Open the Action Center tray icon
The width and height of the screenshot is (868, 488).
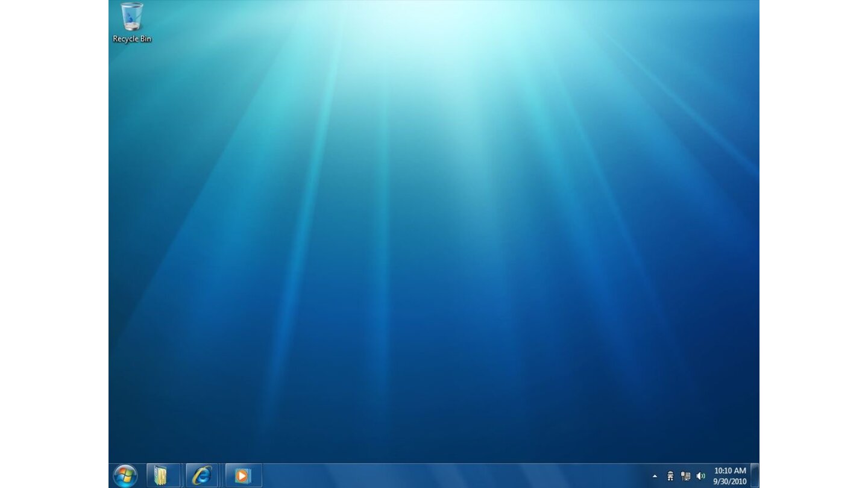(x=670, y=476)
